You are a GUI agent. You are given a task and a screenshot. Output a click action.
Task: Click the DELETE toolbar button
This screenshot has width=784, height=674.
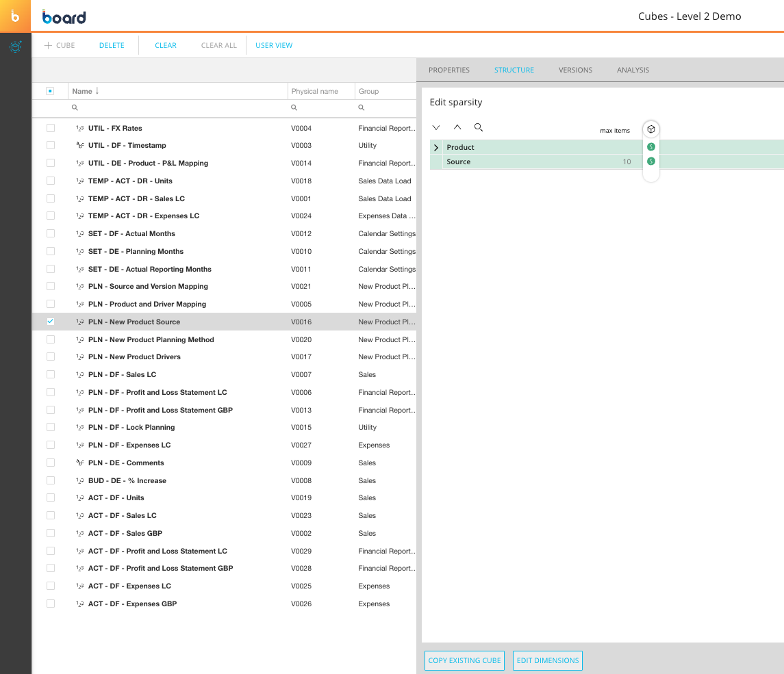pos(112,45)
